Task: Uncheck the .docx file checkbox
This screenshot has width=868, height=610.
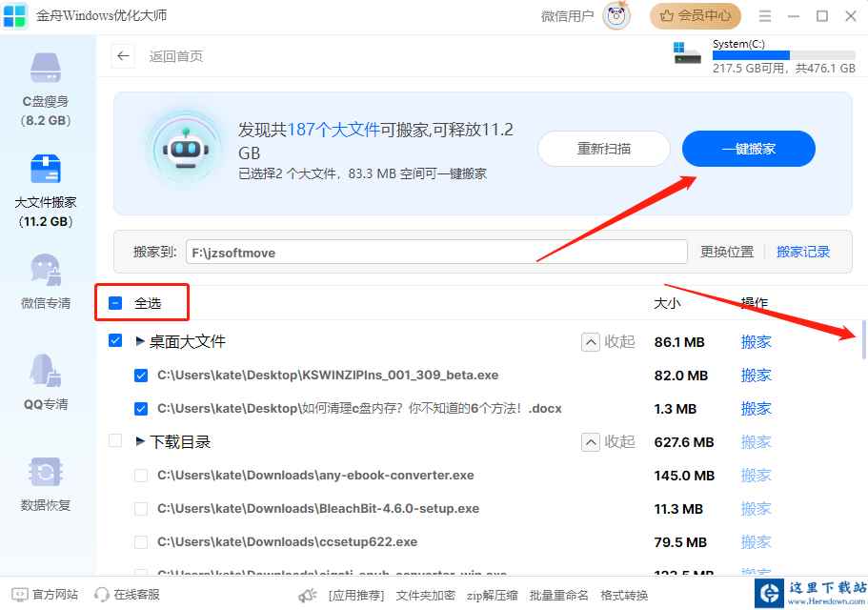Action: coord(141,409)
